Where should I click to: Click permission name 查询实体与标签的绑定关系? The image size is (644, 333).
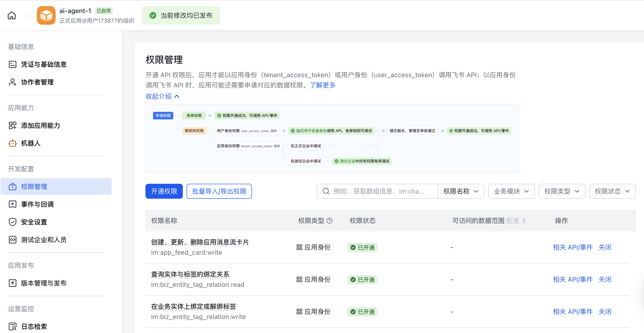(190, 274)
